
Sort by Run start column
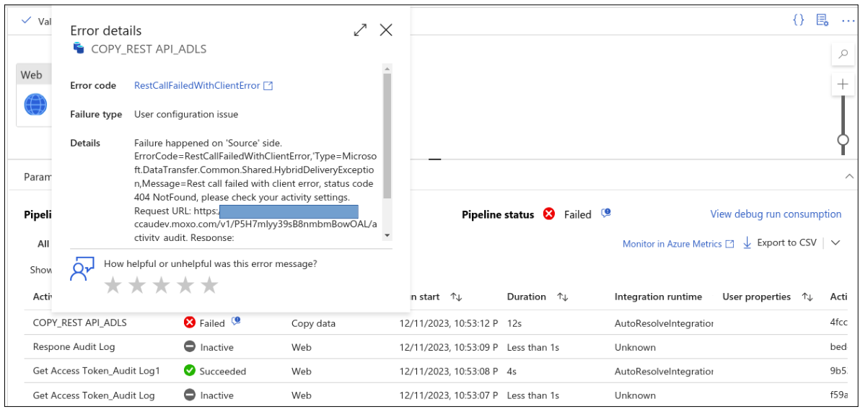pos(455,297)
